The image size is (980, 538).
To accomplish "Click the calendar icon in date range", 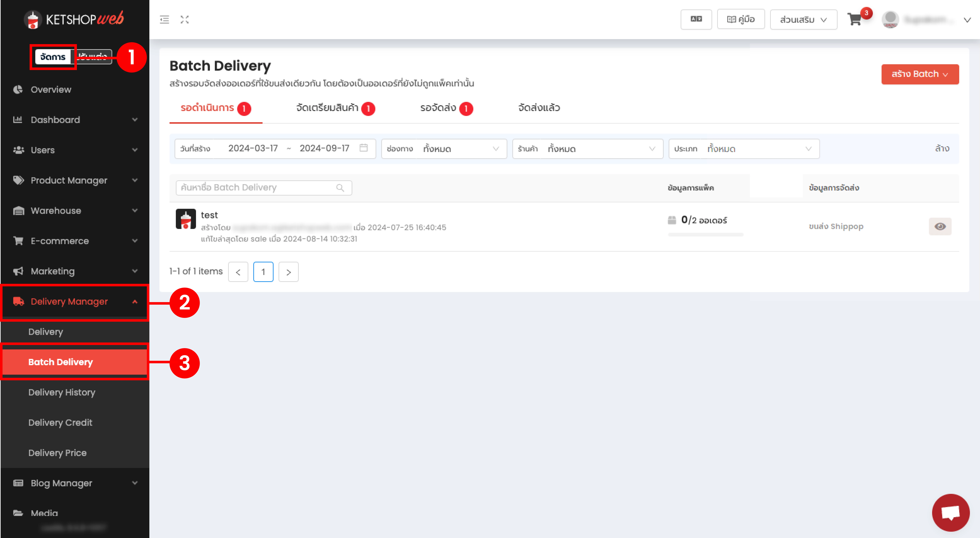I will pyautogui.click(x=363, y=148).
